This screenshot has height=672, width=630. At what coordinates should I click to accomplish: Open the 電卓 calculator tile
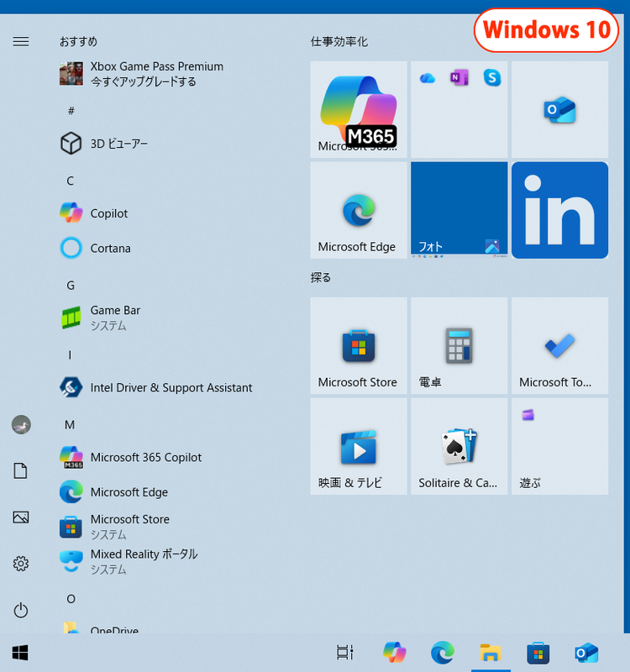tap(459, 345)
